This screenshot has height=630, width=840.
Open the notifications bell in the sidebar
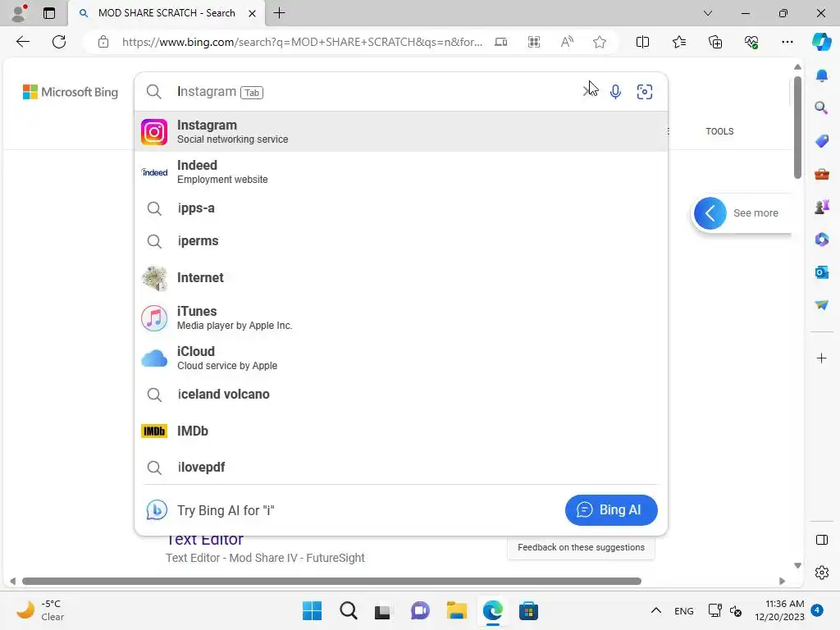click(x=821, y=75)
